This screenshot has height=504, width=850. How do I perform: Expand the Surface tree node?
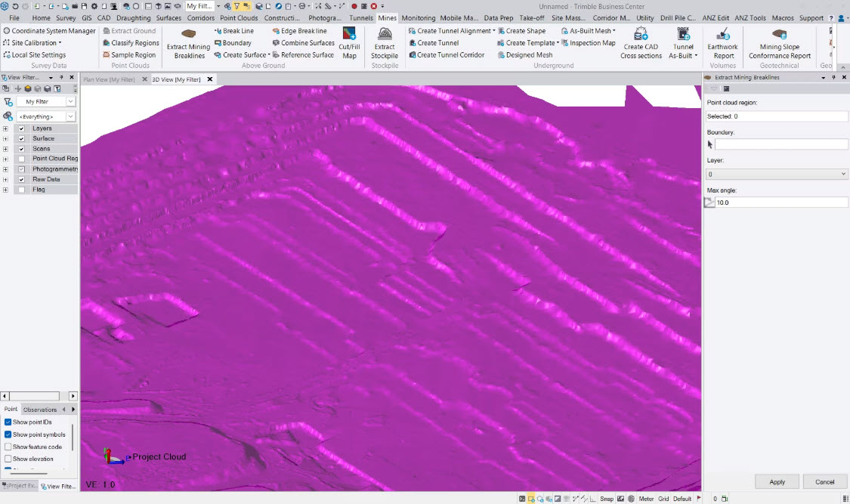click(5, 139)
